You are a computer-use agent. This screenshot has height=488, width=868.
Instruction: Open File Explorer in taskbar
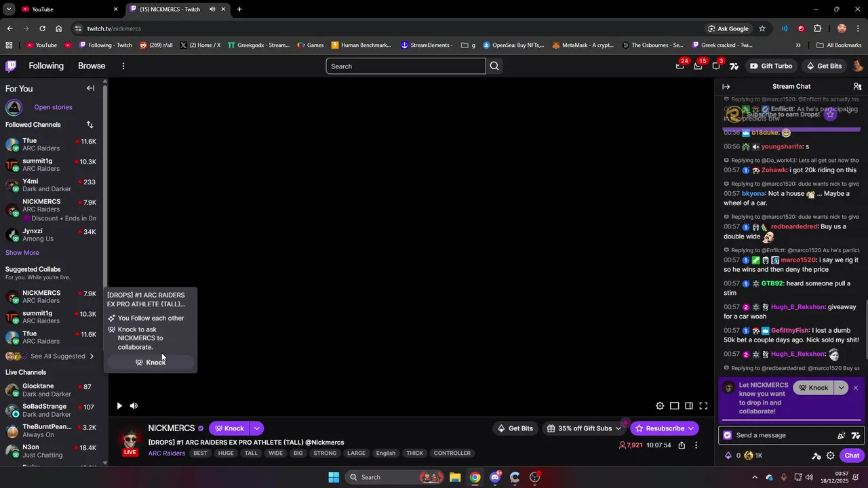pos(455,477)
